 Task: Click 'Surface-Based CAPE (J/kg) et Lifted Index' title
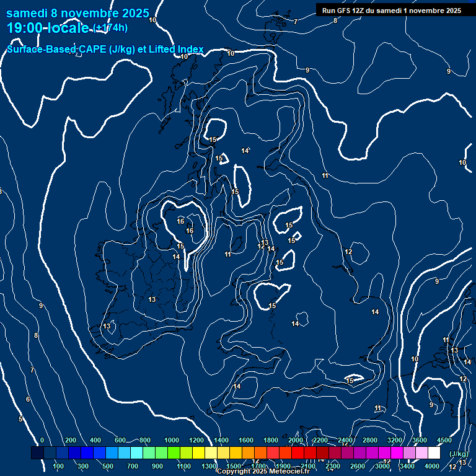click(105, 49)
